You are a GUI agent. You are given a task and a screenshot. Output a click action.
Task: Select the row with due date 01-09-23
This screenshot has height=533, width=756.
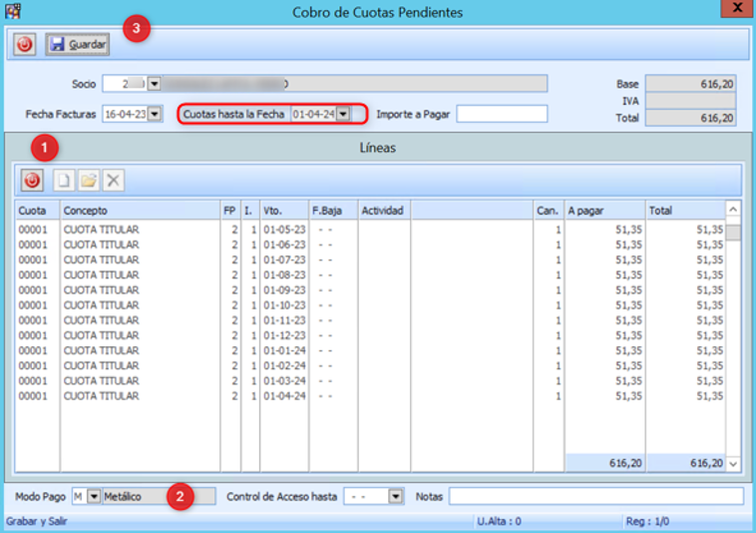(x=370, y=289)
